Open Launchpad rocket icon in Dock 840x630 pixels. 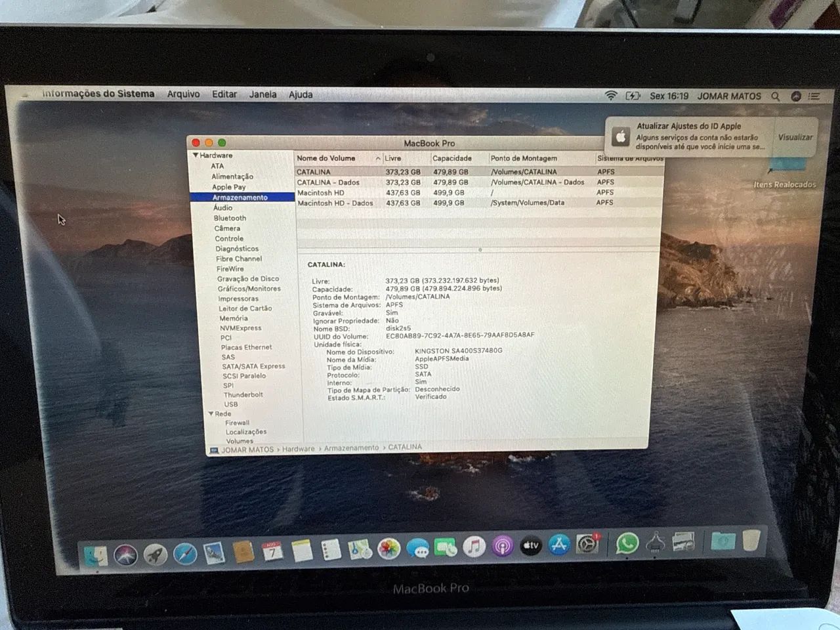(x=156, y=555)
